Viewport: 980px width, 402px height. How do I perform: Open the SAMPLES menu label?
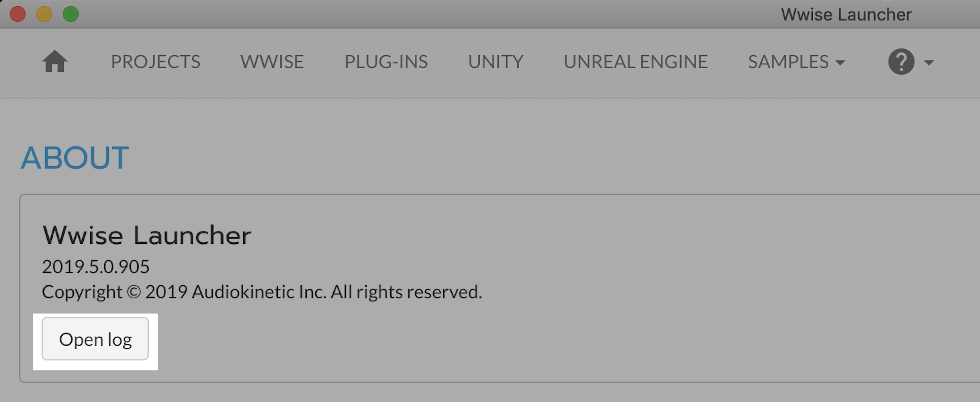[x=788, y=62]
